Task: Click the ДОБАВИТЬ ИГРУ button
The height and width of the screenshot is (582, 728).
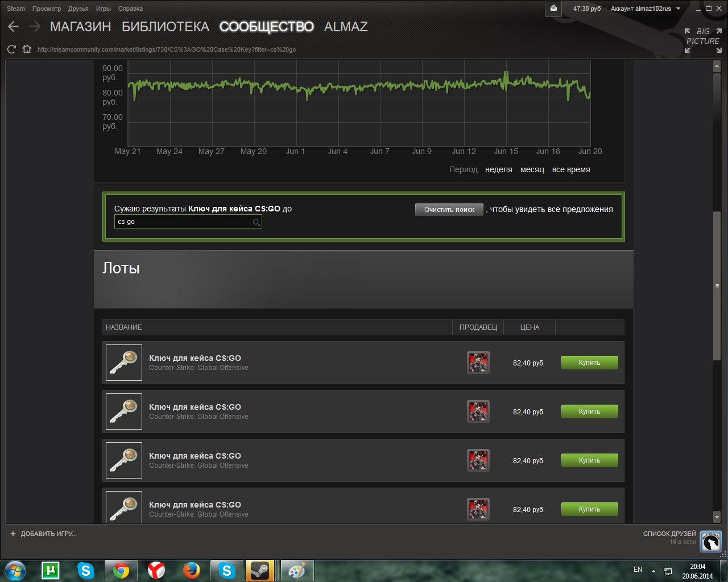Action: 43,534
